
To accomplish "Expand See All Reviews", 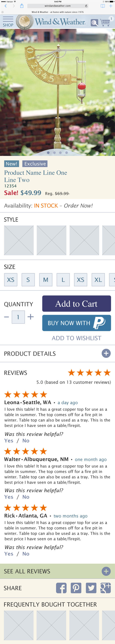I will coord(106,571).
